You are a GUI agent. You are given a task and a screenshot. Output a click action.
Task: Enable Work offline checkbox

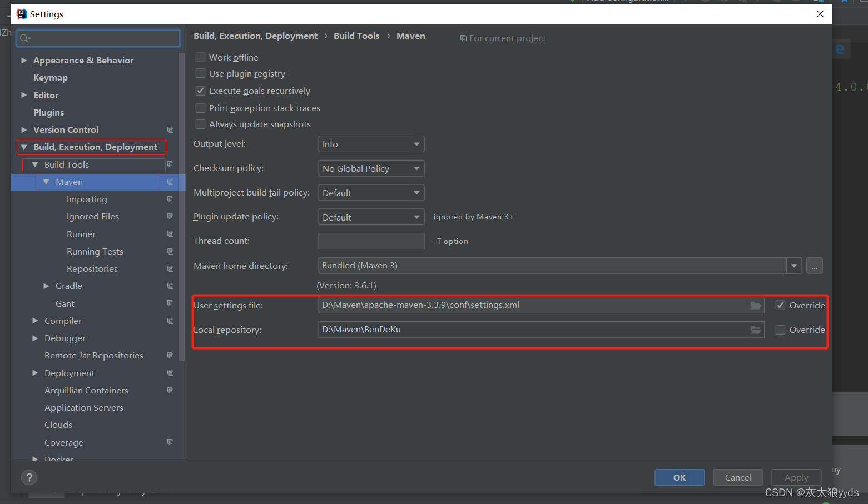tap(201, 57)
